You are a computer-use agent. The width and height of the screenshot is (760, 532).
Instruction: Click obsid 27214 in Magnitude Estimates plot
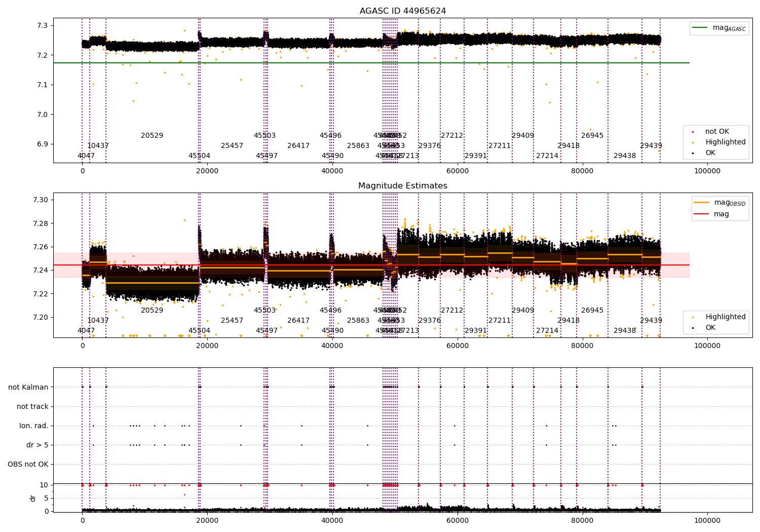(x=547, y=331)
